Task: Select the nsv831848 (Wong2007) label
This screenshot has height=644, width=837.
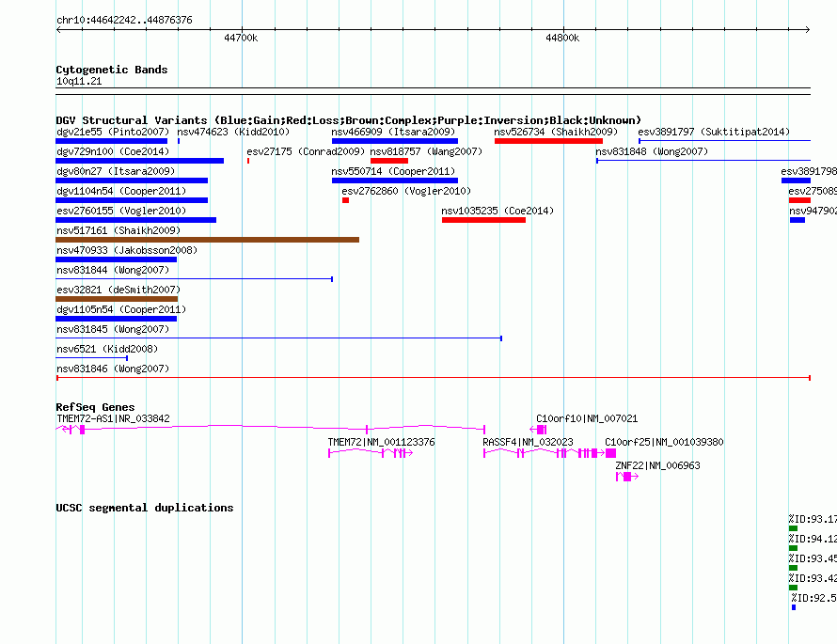Action: pyautogui.click(x=652, y=151)
